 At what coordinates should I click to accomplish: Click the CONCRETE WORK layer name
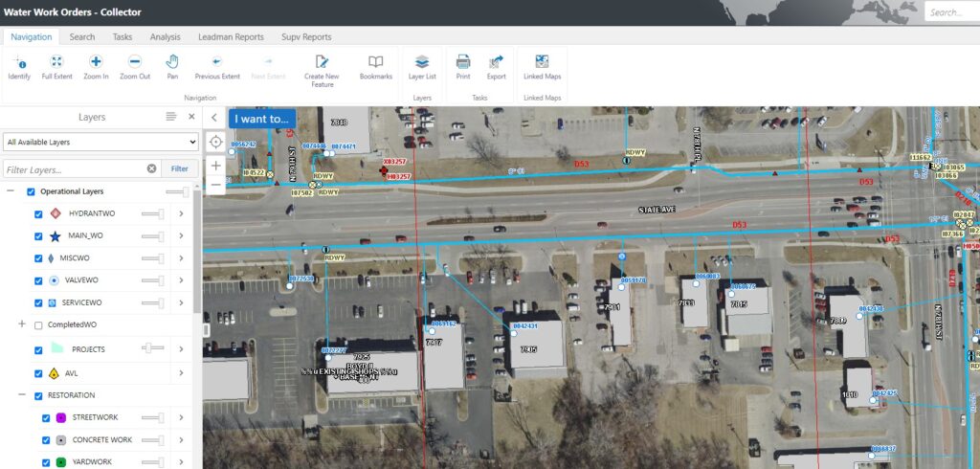tap(102, 440)
